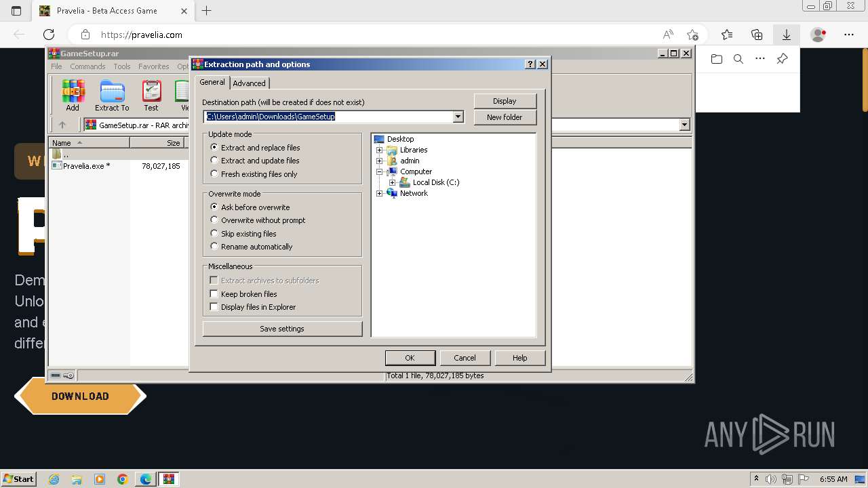
Task: Select Desktop in folder tree
Action: (400, 139)
